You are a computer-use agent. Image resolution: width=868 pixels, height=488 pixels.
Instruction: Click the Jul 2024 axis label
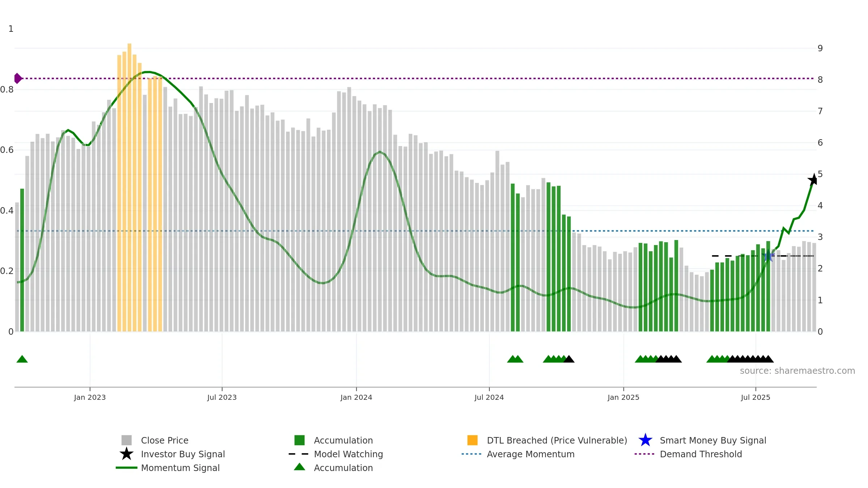point(489,398)
